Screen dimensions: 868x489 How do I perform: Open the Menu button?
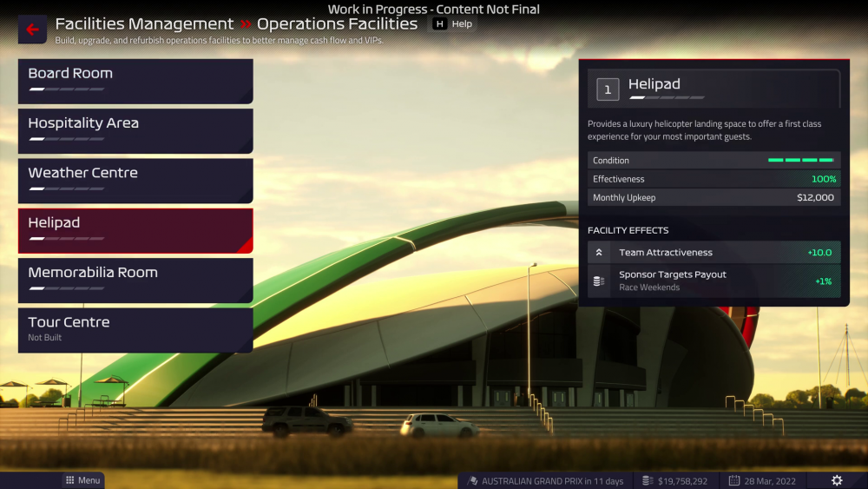point(83,480)
